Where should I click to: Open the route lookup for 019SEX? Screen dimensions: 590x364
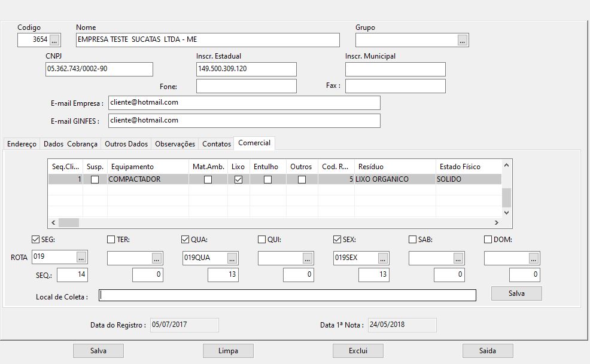[x=384, y=258]
